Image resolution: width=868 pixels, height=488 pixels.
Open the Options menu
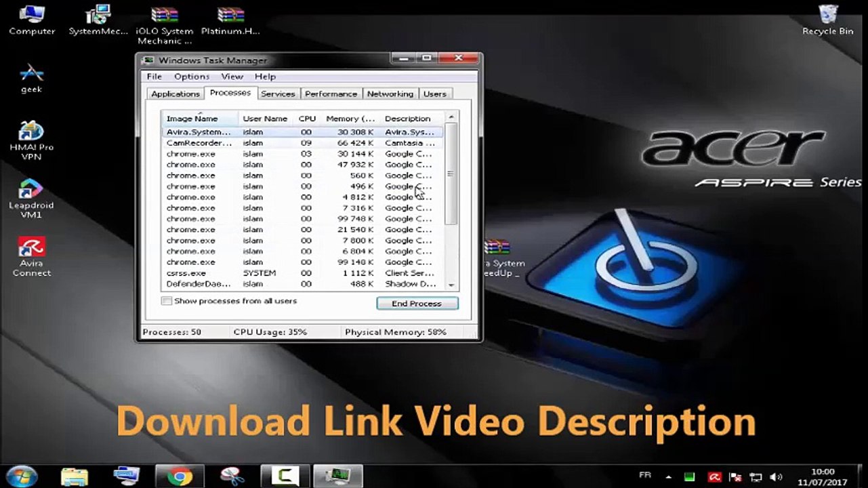[x=192, y=77]
